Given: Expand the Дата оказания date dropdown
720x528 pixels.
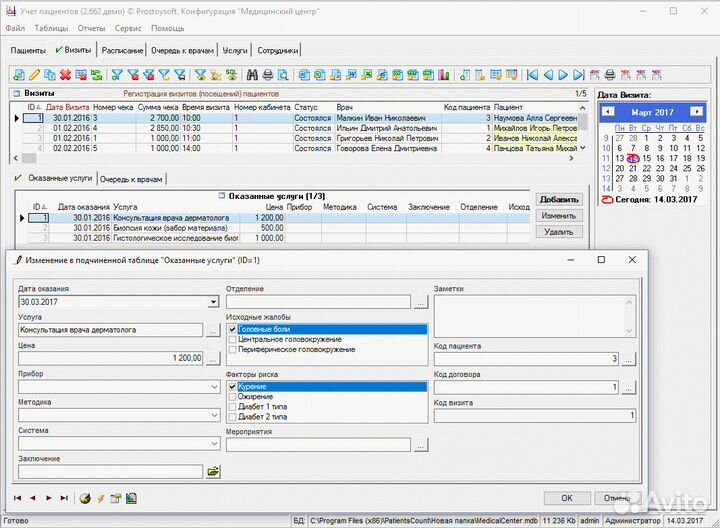Looking at the screenshot, I should [x=213, y=301].
